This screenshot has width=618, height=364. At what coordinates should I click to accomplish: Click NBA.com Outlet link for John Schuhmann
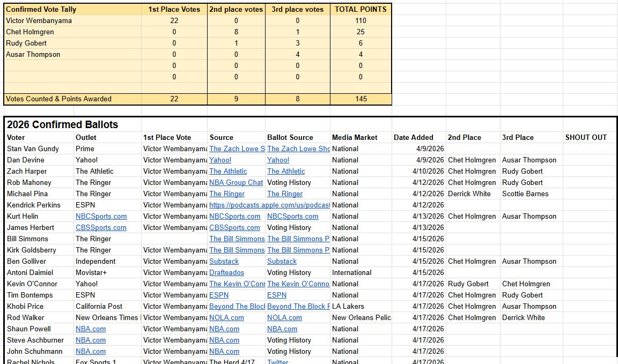91,351
